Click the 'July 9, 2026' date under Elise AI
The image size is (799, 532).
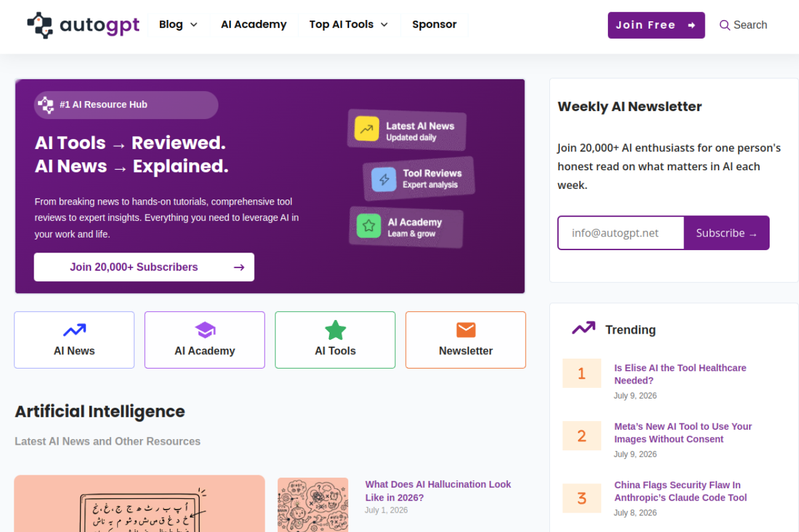[x=635, y=395]
